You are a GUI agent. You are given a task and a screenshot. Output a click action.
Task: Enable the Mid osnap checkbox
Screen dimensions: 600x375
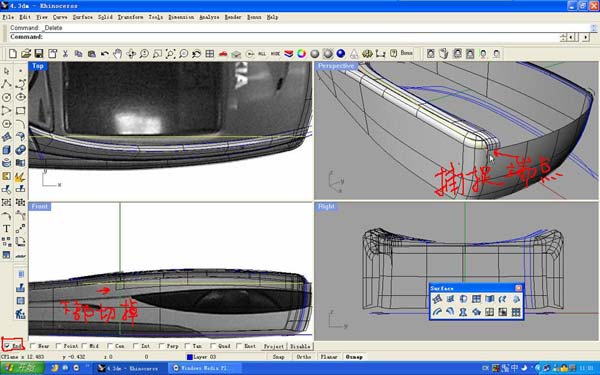[x=84, y=346]
